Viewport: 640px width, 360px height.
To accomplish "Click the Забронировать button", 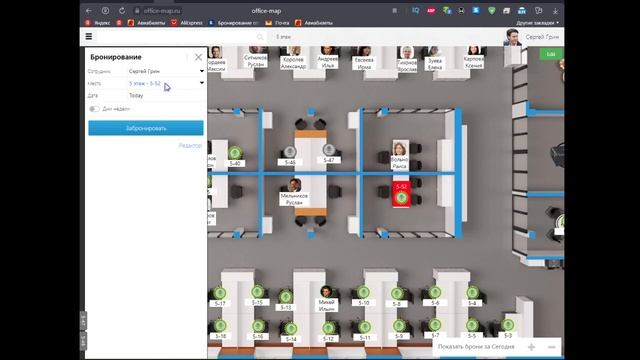I will (x=146, y=128).
